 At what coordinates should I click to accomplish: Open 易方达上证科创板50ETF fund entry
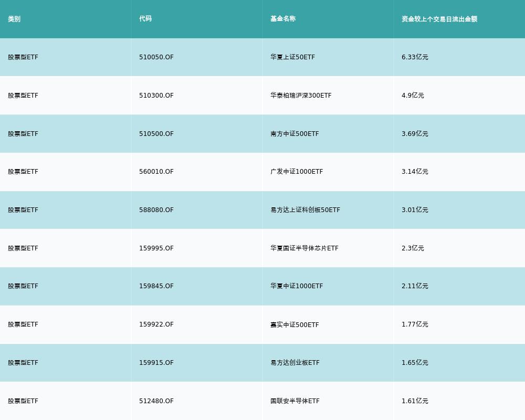[x=305, y=210]
